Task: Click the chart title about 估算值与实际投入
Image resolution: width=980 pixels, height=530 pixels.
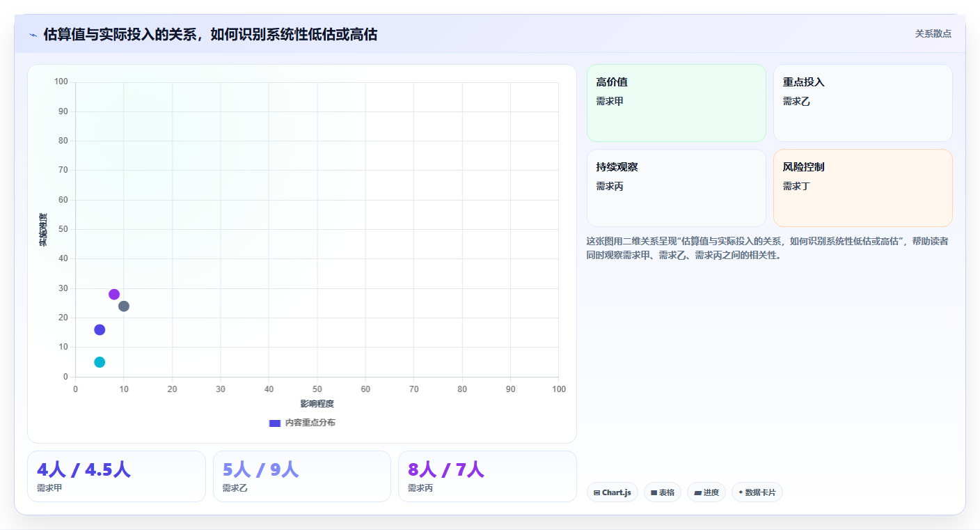Action: [210, 35]
